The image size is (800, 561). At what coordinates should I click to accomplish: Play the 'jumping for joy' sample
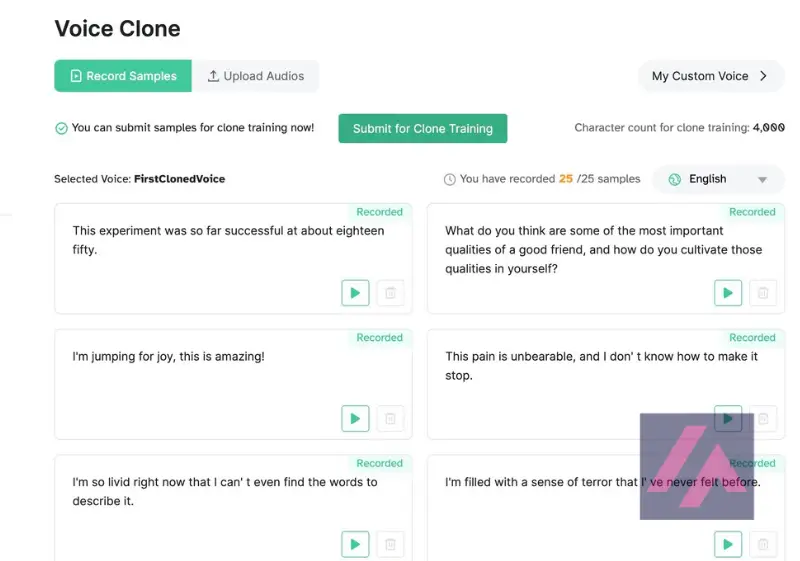click(355, 418)
